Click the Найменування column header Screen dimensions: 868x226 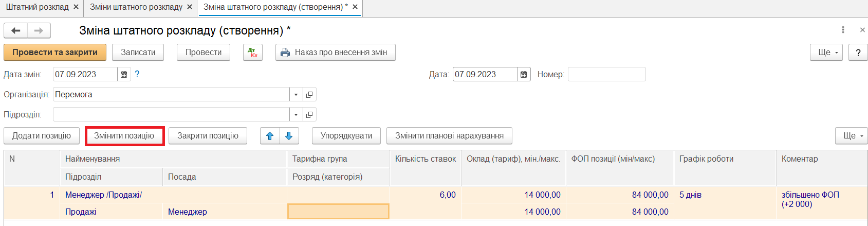tap(173, 159)
